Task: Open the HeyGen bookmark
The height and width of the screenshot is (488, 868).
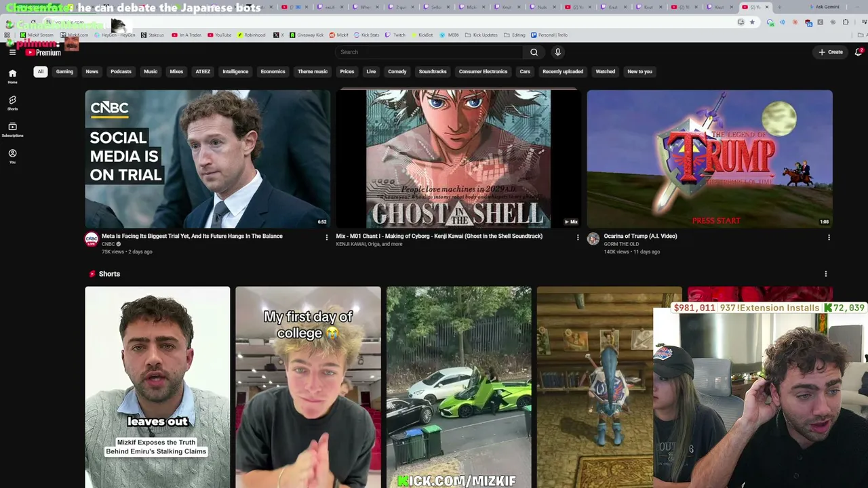Action: 114,35
